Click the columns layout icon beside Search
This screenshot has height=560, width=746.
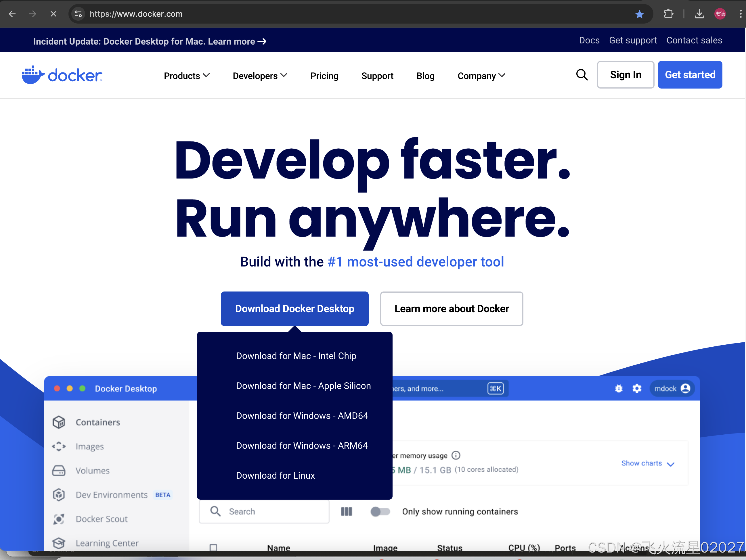(x=346, y=511)
